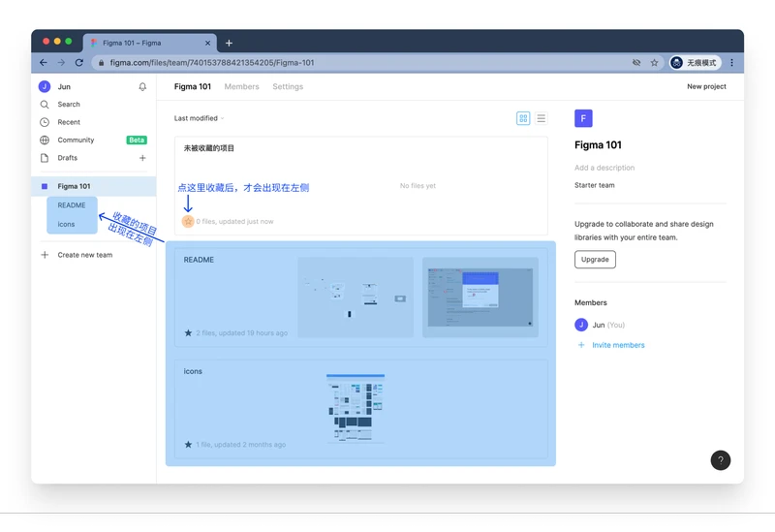The image size is (775, 532).
Task: Click the plus icon beside Invite members
Action: pyautogui.click(x=581, y=345)
